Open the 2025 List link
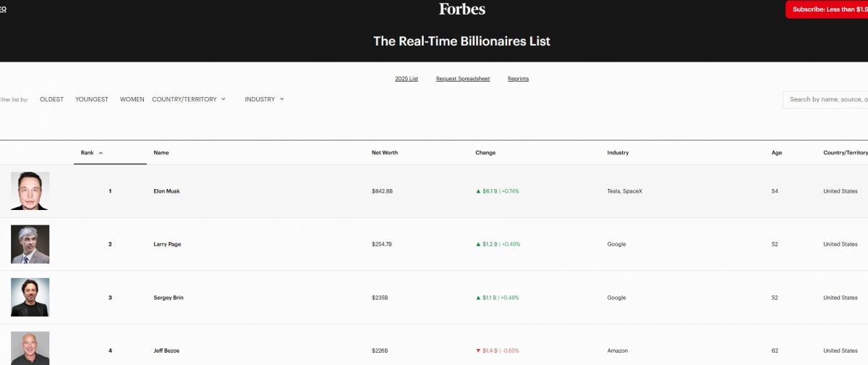Screen dimensions: 868x365 click(x=407, y=78)
